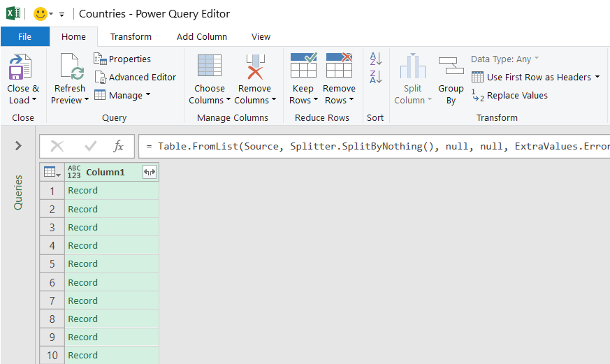Click the Remove Columns icon
The height and width of the screenshot is (364, 610).
255,66
